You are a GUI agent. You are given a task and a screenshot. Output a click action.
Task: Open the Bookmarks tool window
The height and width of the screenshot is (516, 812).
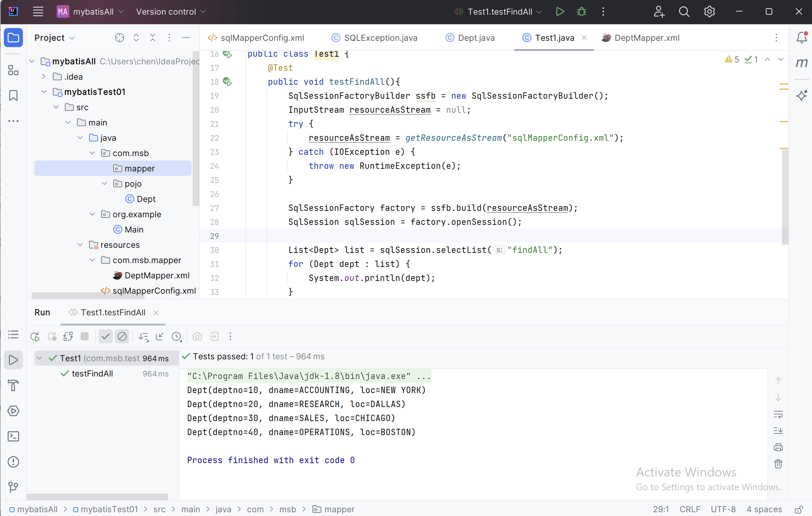(13, 96)
